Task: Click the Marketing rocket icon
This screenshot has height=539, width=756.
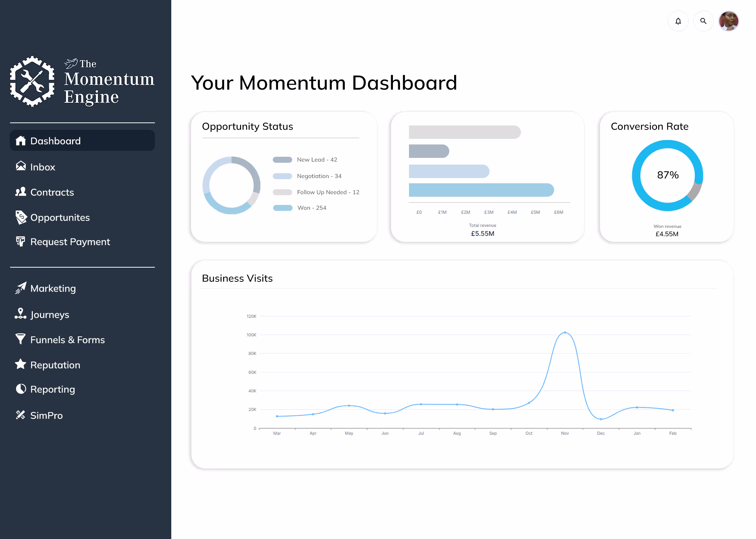Action: 21,288
